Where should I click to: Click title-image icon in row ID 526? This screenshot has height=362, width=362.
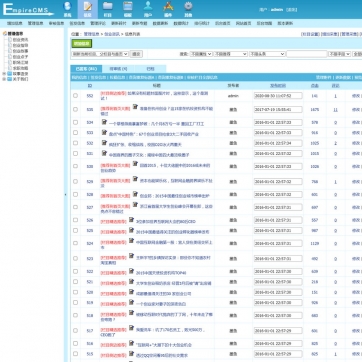coord(131,220)
